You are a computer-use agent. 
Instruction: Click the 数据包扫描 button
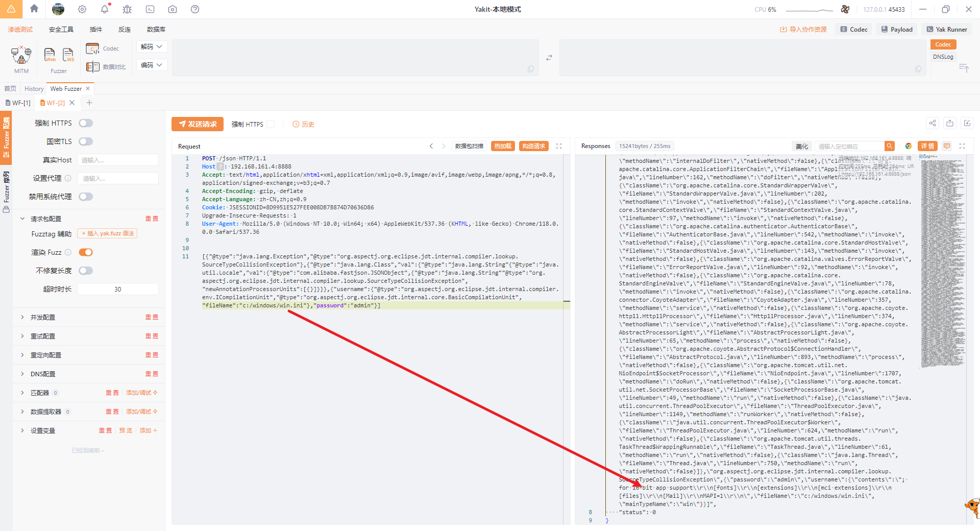[469, 146]
